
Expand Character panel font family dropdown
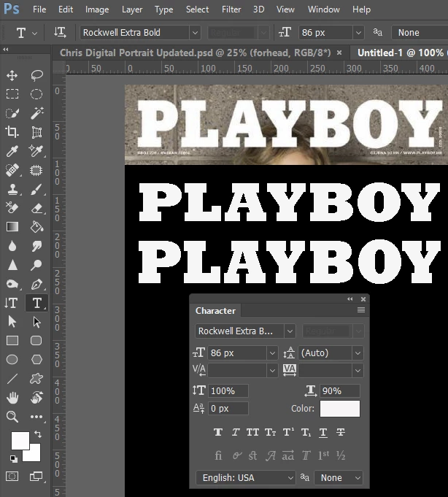point(290,331)
